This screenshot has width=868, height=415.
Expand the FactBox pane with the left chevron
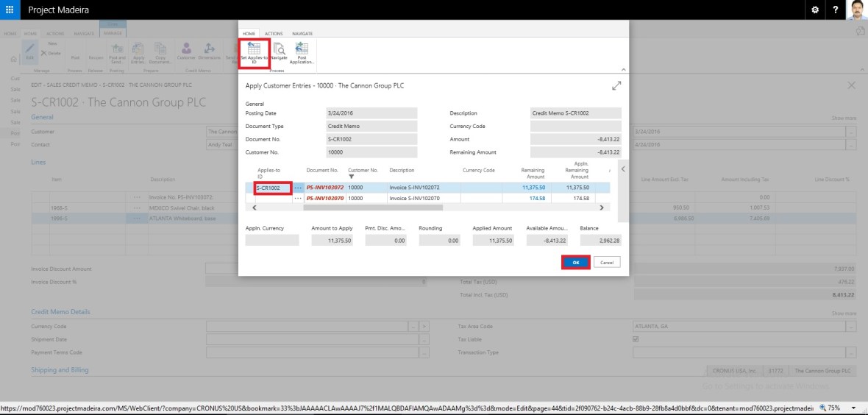(623, 169)
